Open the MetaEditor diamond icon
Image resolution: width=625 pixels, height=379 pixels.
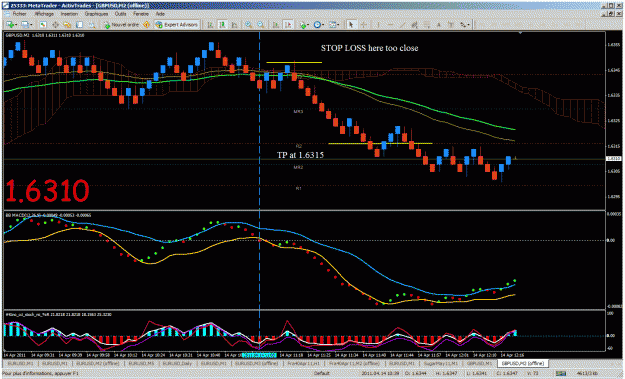[x=146, y=25]
